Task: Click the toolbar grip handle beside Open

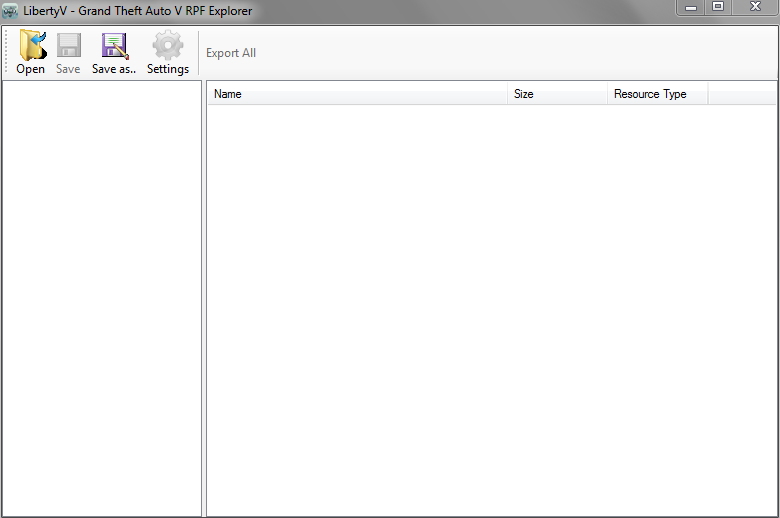Action: [x=8, y=52]
